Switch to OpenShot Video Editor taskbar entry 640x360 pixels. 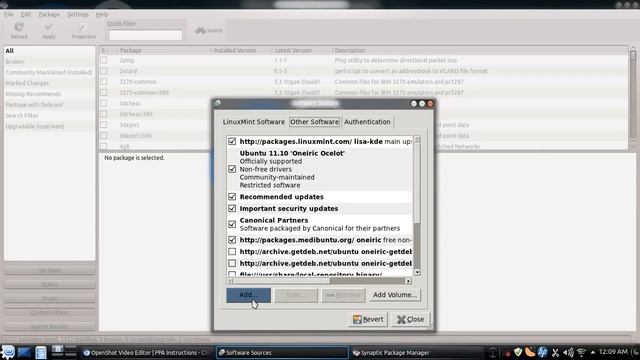[147, 352]
